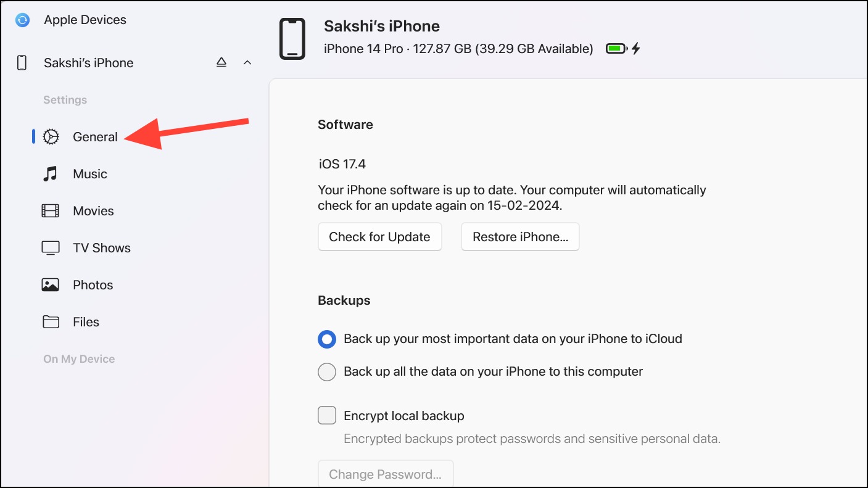This screenshot has height=488, width=868.
Task: Click the Restore iPhone button
Action: click(520, 237)
